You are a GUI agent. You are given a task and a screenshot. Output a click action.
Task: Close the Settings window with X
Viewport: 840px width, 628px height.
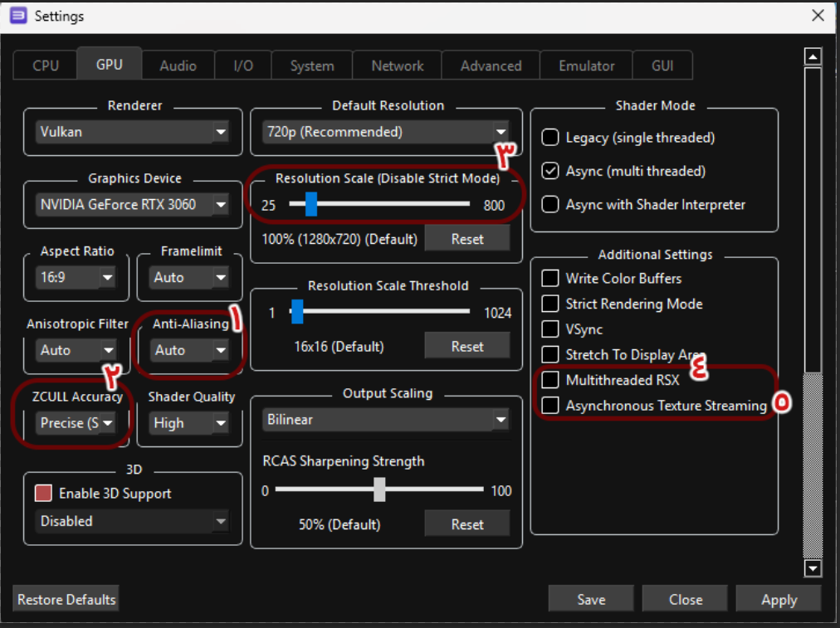[x=818, y=16]
